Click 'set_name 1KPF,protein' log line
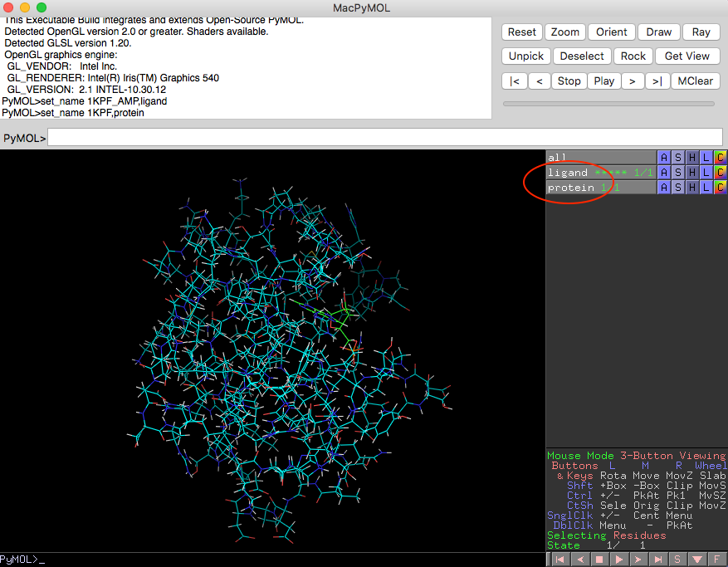728x567 pixels. pos(73,113)
